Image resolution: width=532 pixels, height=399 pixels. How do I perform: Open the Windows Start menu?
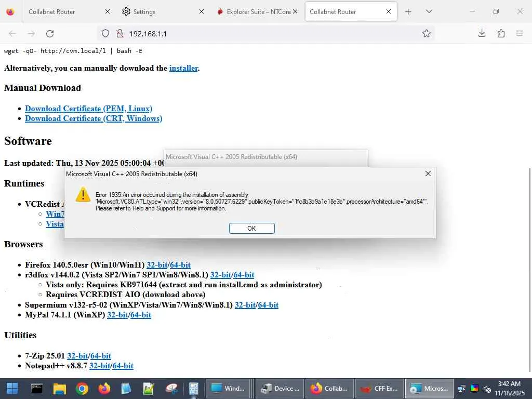[12, 389]
